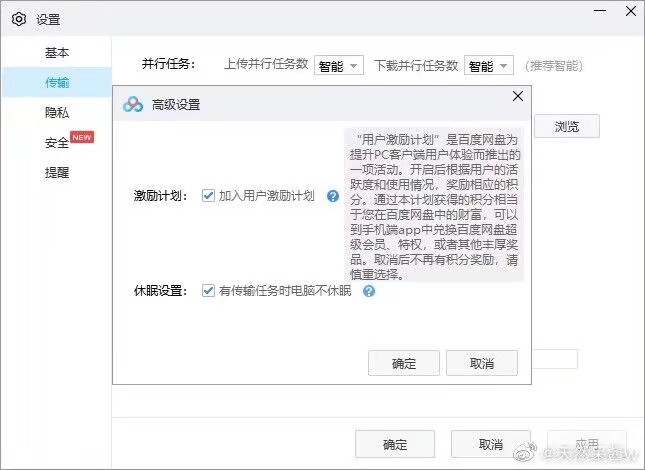
Task: Click 浏览 button behind dialog
Action: 566,126
